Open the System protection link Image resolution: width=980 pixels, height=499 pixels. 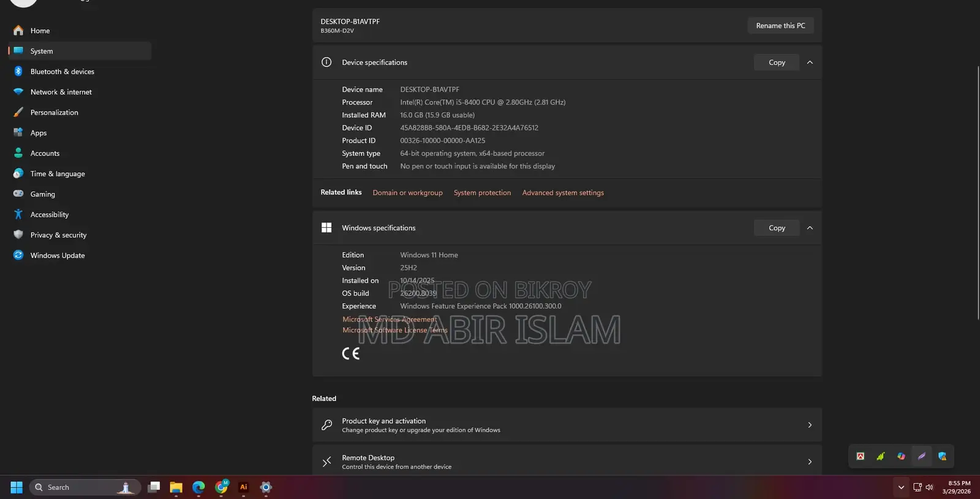[482, 193]
